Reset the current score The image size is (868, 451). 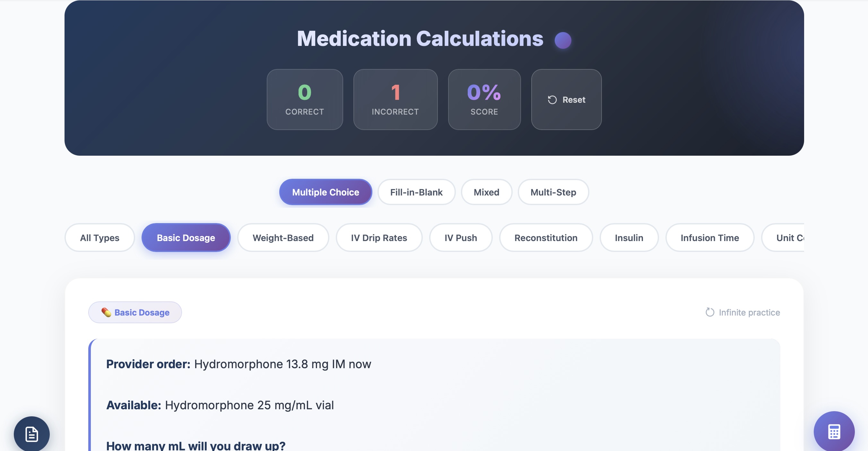[567, 100]
